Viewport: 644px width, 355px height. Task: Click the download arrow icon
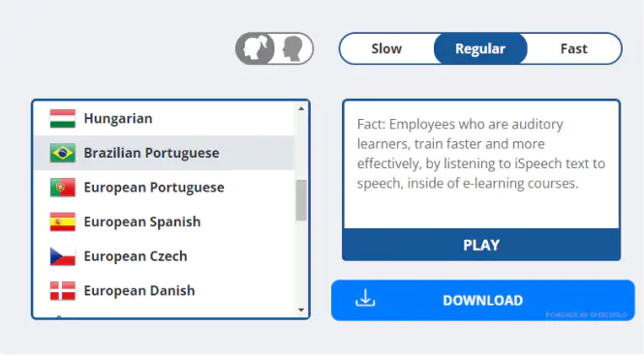[x=365, y=298]
